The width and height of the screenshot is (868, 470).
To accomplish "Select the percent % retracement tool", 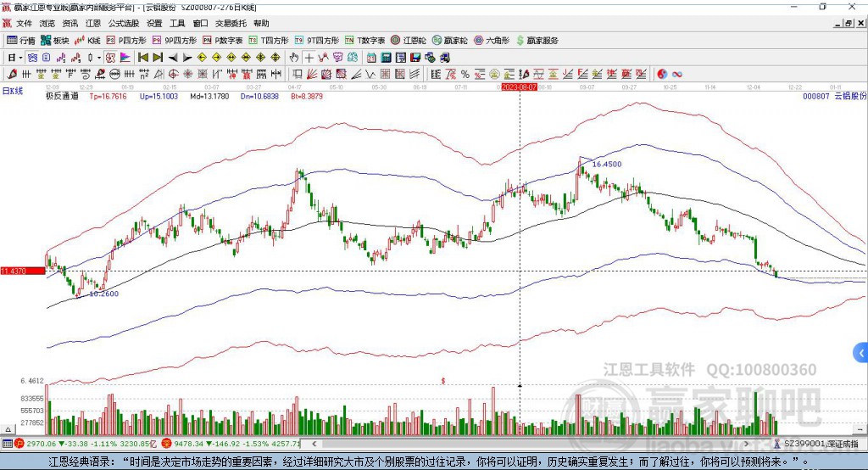I will pos(465,75).
